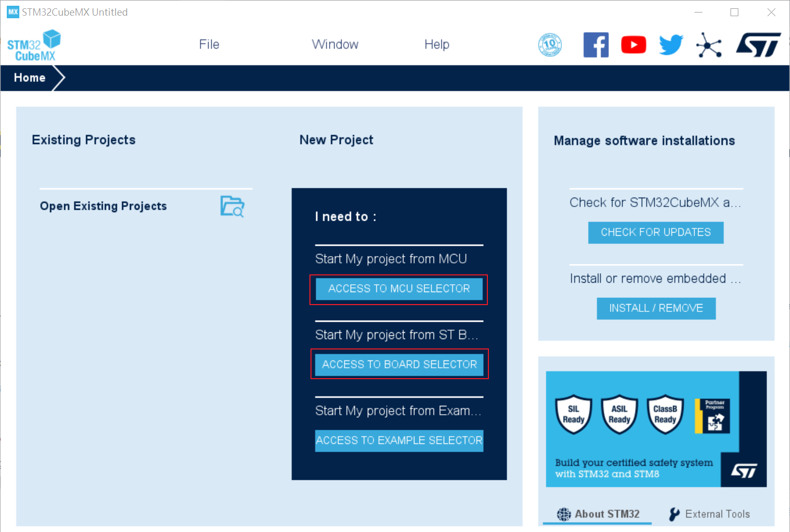Click Open Existing Projects label
The height and width of the screenshot is (532, 790).
(x=103, y=206)
